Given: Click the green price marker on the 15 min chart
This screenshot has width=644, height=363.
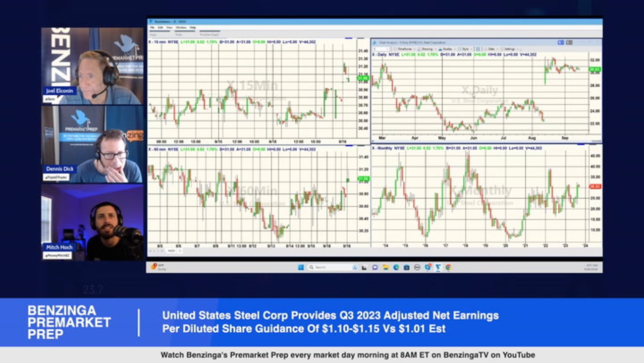Looking at the screenshot, I should pos(363,78).
